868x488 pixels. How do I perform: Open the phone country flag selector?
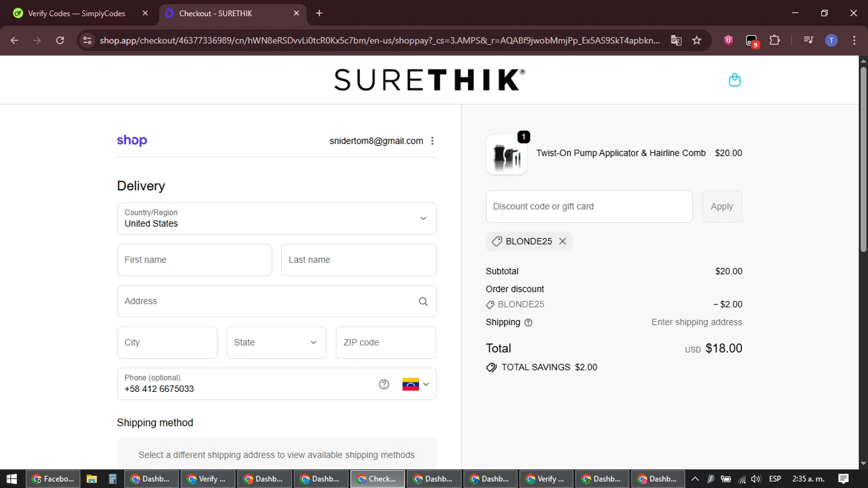(415, 384)
